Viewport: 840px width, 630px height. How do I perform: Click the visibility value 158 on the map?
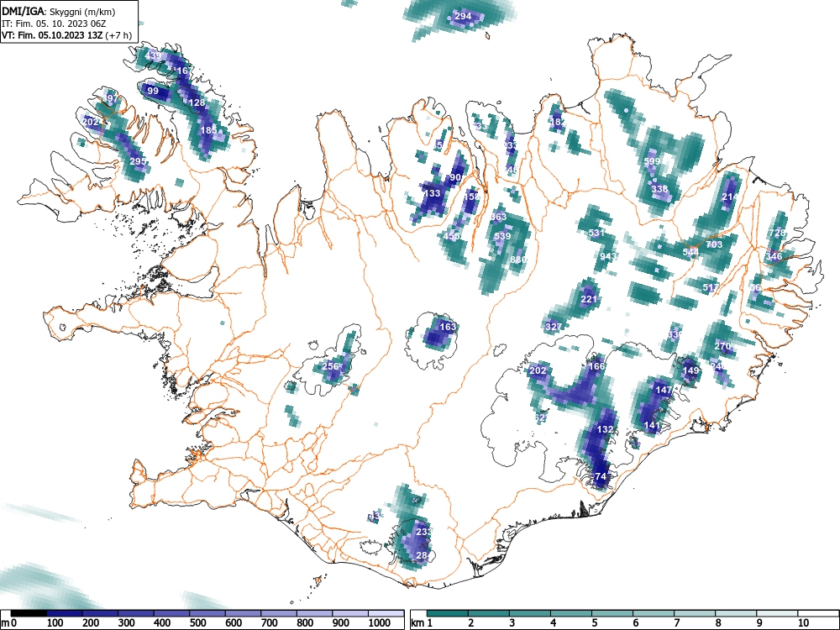(471, 197)
